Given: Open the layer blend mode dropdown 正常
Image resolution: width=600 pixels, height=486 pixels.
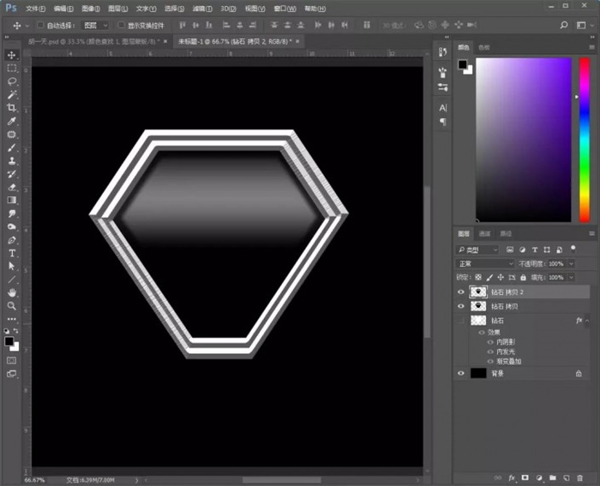Looking at the screenshot, I should pyautogui.click(x=486, y=263).
